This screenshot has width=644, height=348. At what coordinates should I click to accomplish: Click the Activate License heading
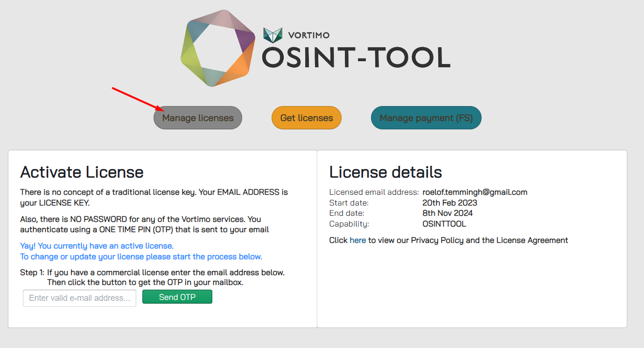click(82, 172)
